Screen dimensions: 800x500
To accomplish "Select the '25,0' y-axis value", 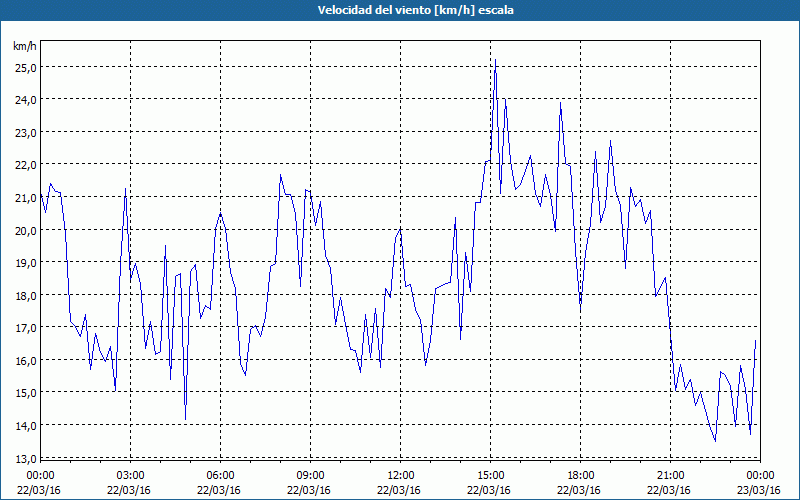I will coord(24,67).
